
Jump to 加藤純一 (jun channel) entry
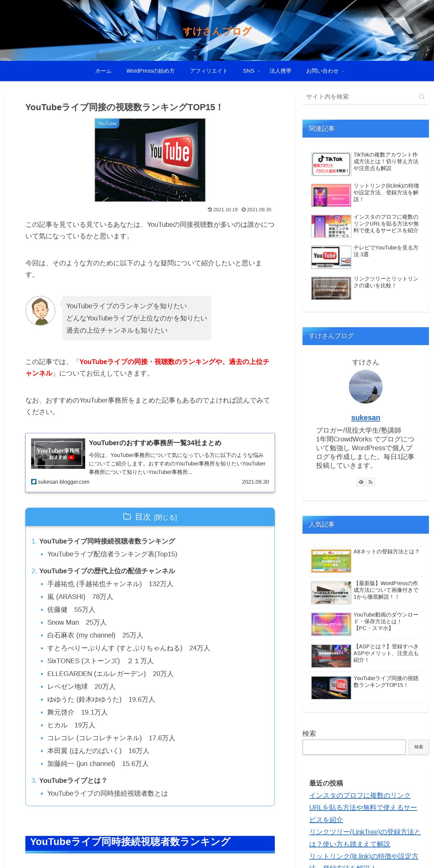click(x=98, y=764)
